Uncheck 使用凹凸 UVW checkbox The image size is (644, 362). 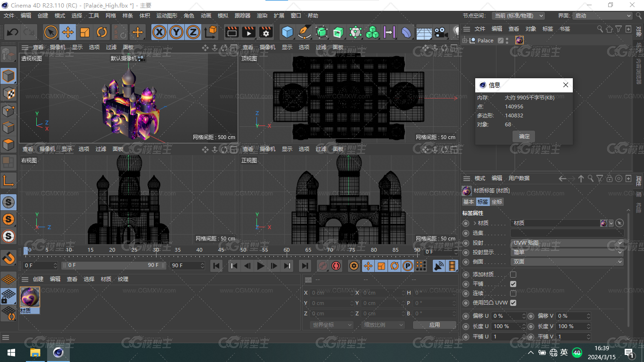513,303
